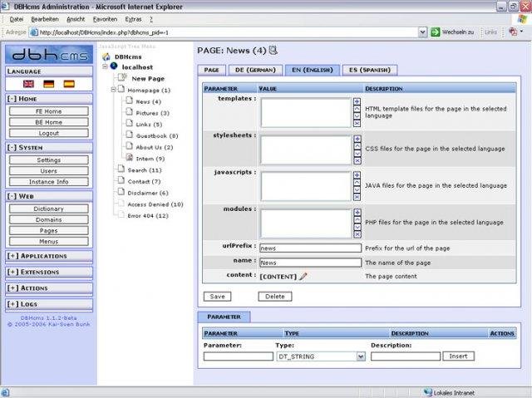Click the remove icon for javascripts
Screen dimensions: 532x398
click(357, 197)
